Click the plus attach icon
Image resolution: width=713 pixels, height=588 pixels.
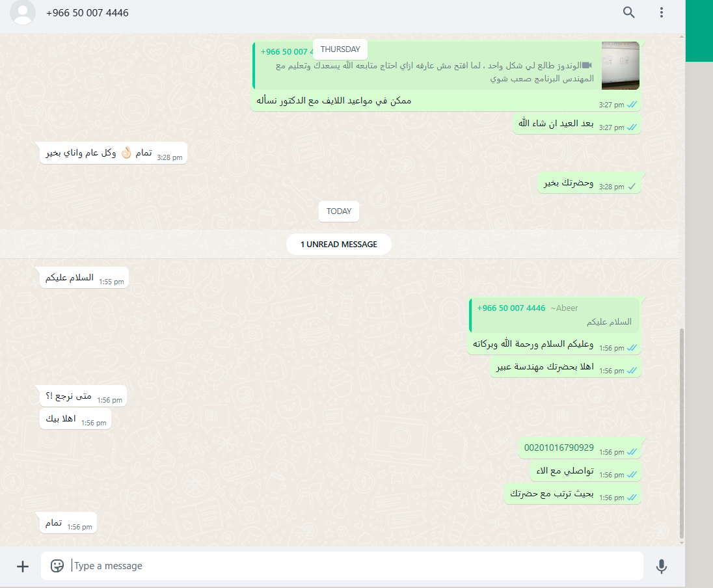click(22, 566)
